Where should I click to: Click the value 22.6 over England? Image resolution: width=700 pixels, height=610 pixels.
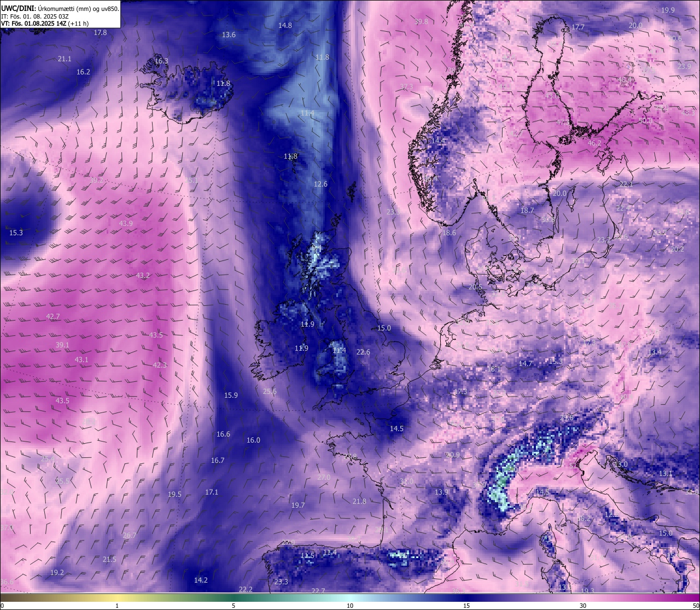[363, 352]
